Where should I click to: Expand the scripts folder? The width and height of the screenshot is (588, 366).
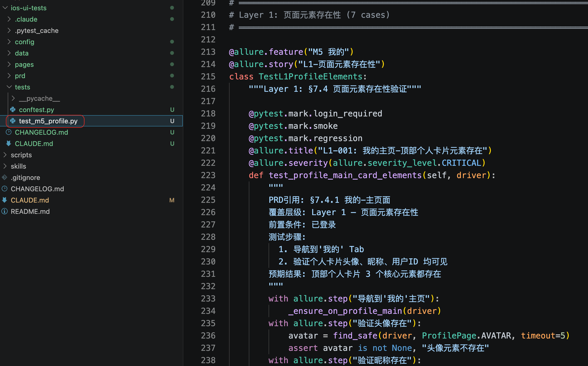5,155
